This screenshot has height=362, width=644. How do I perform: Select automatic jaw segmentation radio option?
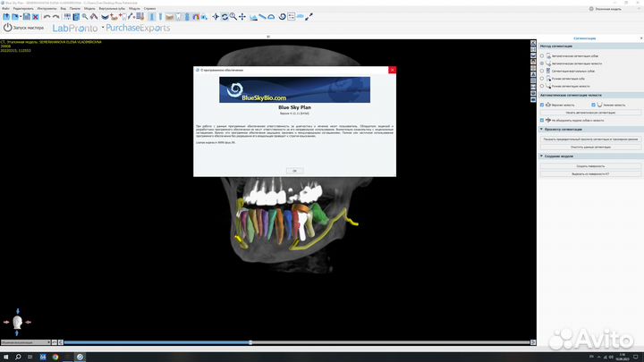[542, 63]
